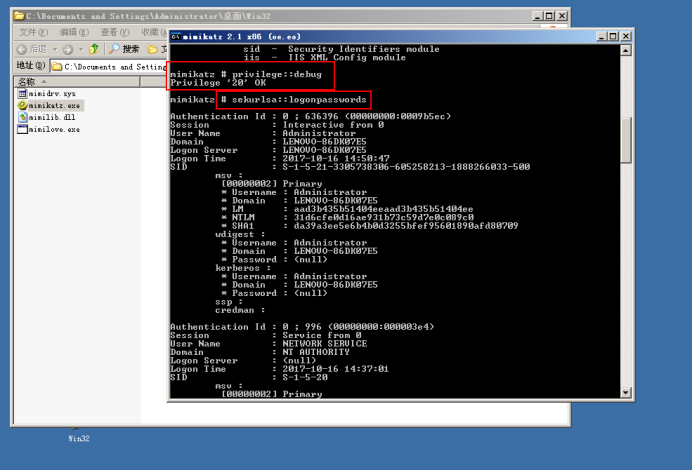The image size is (692, 471).
Task: Click mimilove.exe file name
Action: coord(54,129)
